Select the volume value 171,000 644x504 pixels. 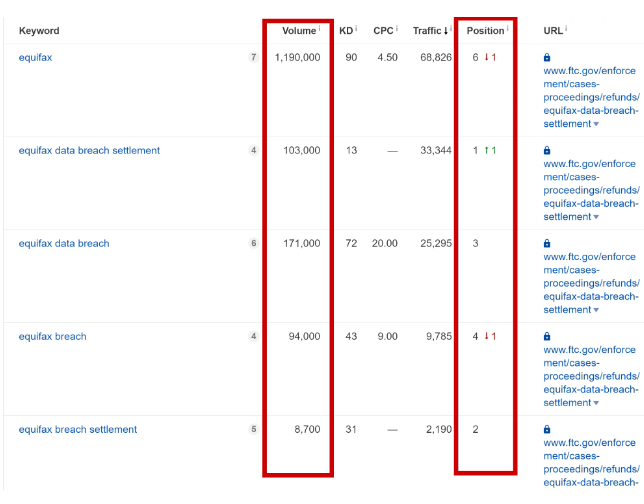(302, 244)
